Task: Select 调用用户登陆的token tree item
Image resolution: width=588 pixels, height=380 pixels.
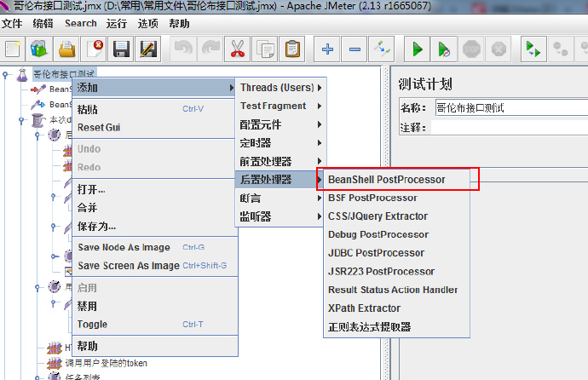Action: (107, 363)
